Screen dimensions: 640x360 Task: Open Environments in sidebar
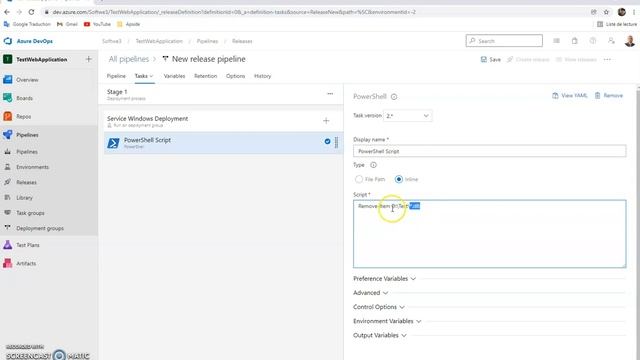32,167
